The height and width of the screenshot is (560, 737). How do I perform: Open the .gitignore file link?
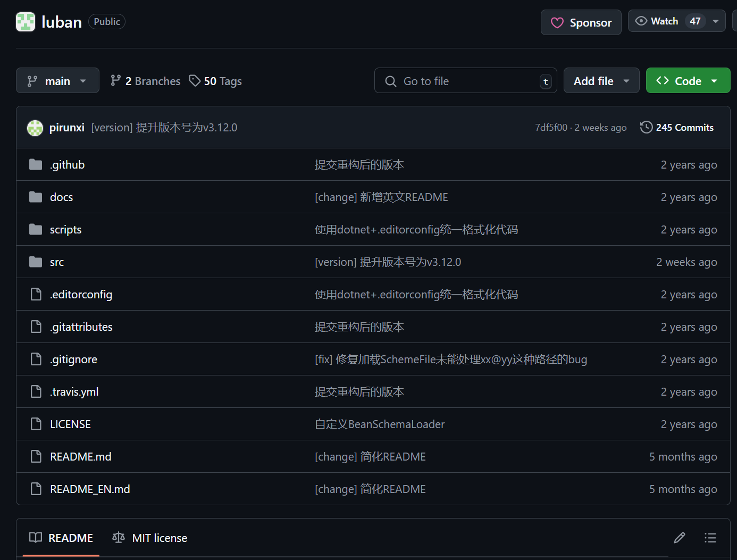tap(73, 359)
